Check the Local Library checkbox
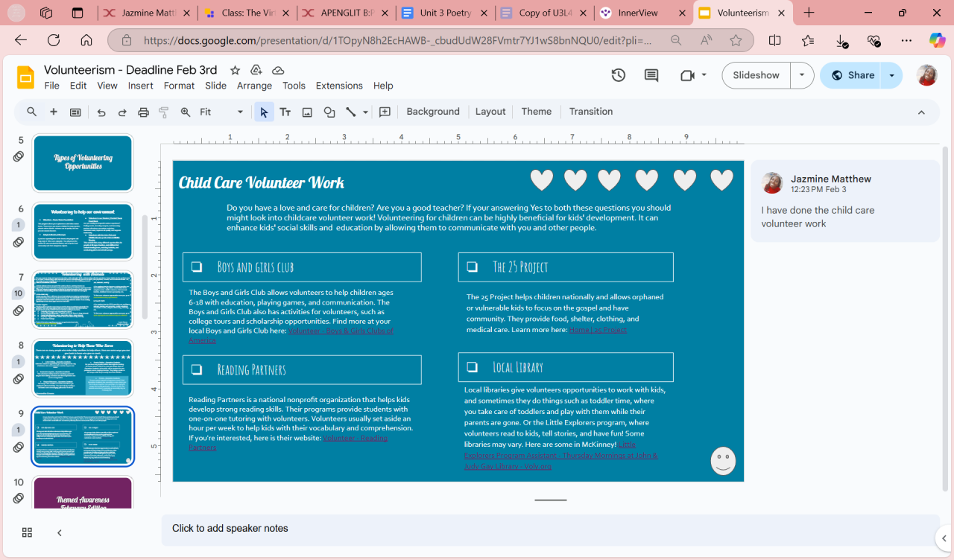 472,367
